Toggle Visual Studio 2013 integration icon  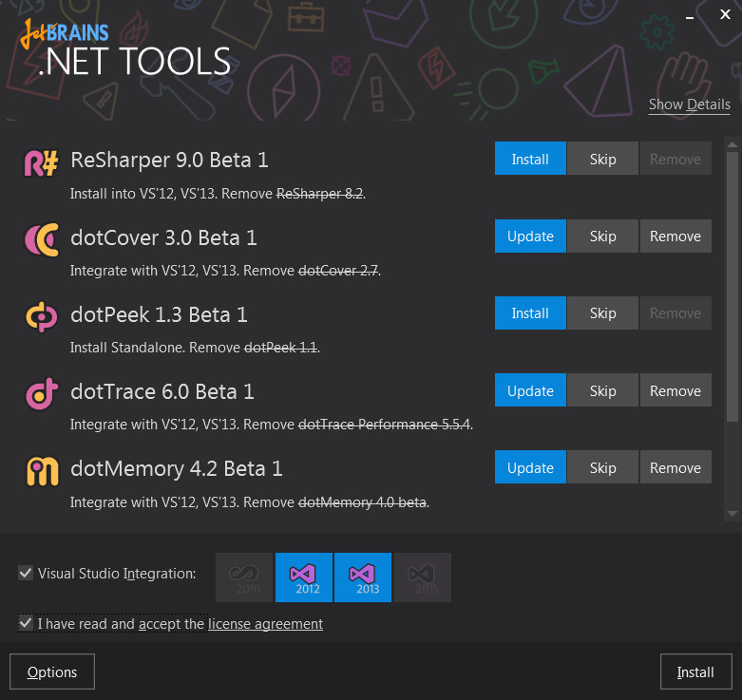click(x=363, y=577)
